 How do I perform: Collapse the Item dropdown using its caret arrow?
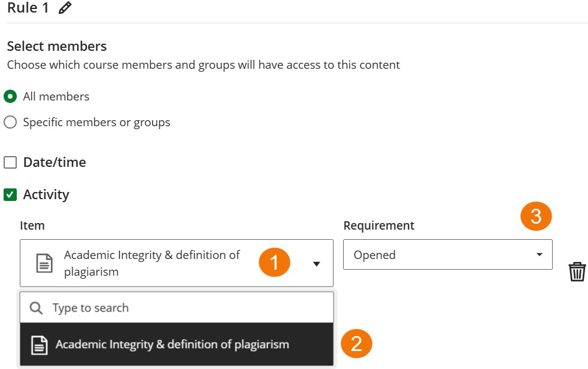coord(317,263)
